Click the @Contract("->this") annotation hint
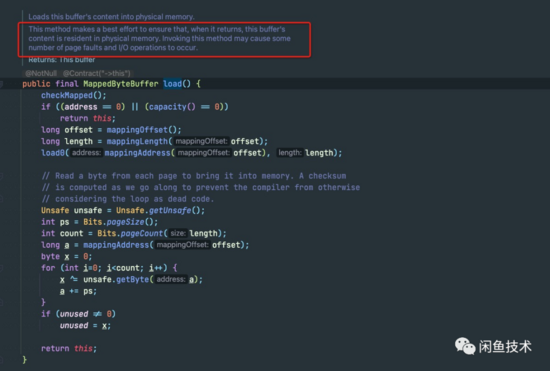This screenshot has height=371, width=550. click(97, 73)
